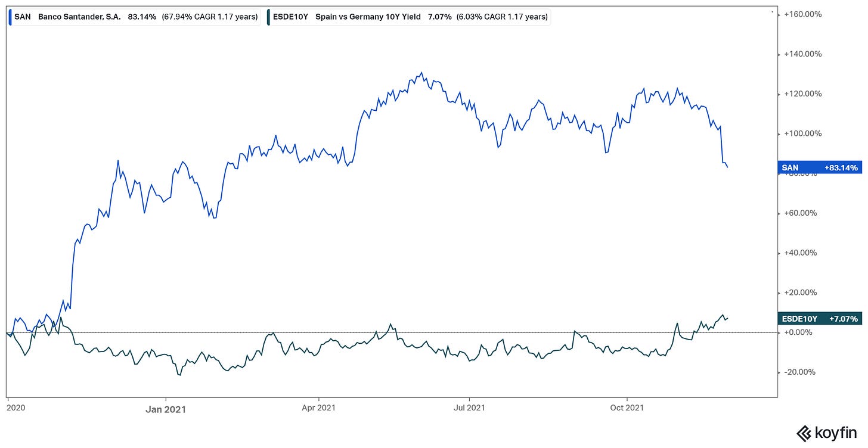Click the +100.00% axis label
Image resolution: width=868 pixels, height=448 pixels.
tap(804, 133)
